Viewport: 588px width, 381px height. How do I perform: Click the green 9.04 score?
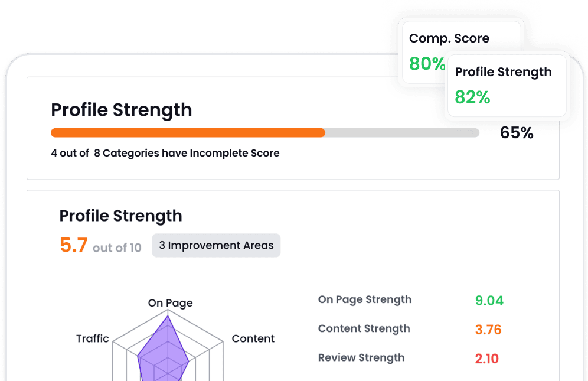[489, 301]
